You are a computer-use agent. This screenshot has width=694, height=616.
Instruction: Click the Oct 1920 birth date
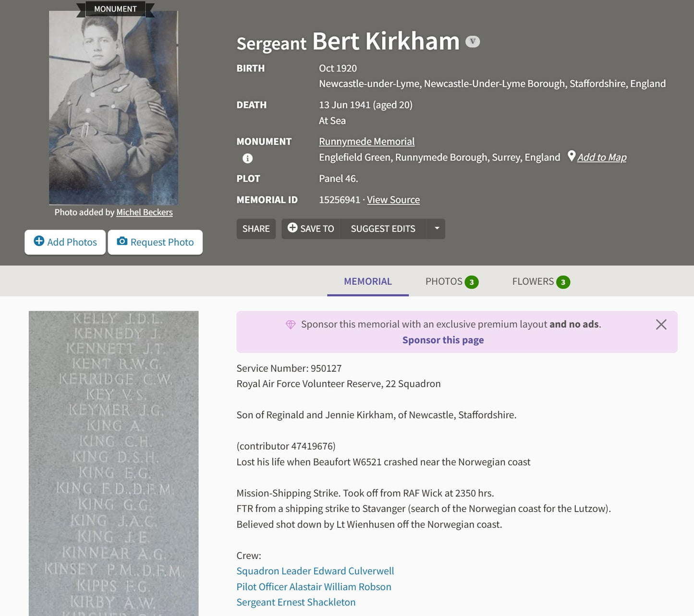point(338,68)
